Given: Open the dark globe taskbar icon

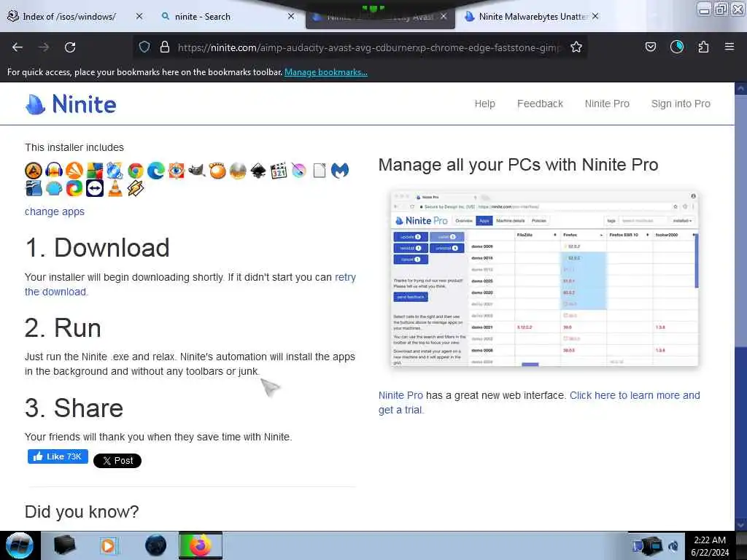Looking at the screenshot, I should [x=156, y=545].
